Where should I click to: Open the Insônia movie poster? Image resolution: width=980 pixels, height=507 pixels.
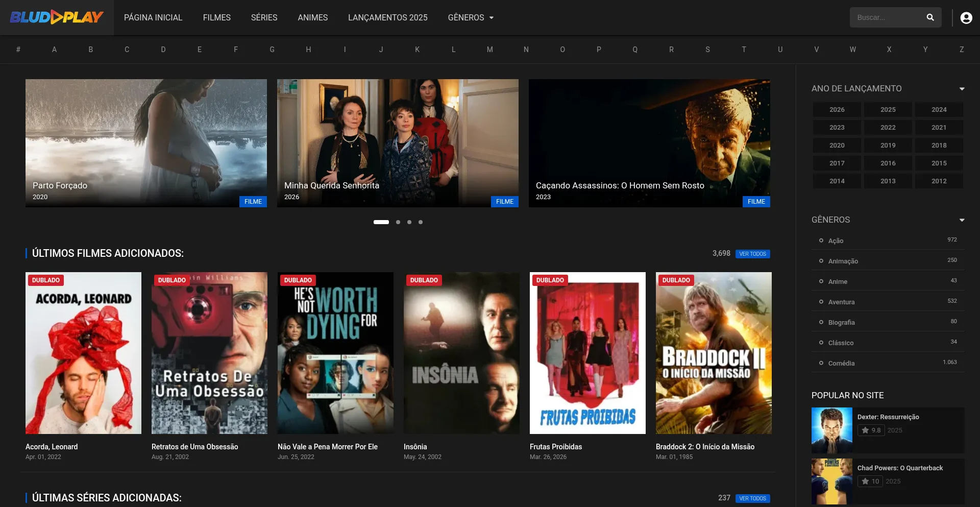(x=461, y=353)
